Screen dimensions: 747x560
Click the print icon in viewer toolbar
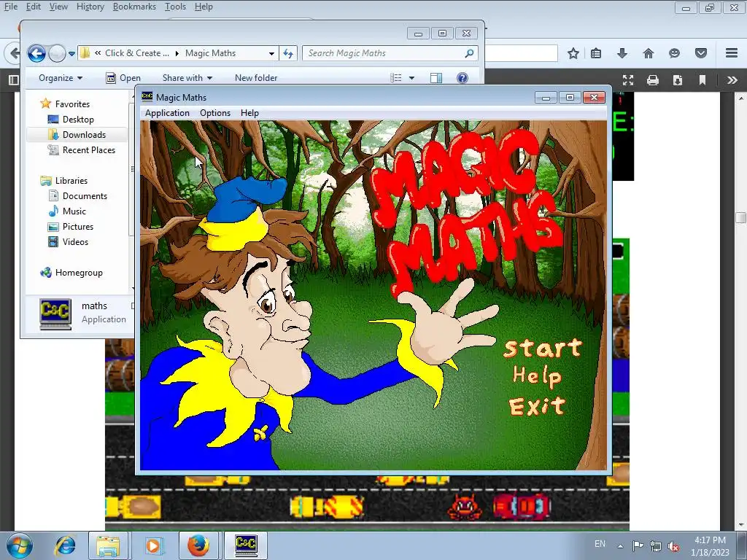[x=653, y=80]
